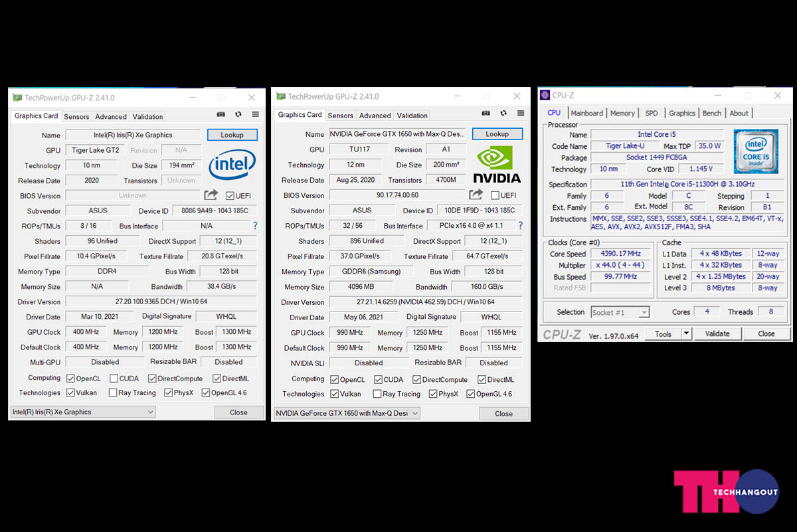Toggle CUDA checkbox in NVIDIA GPU-Z window
Screen dimensions: 797x532
point(378,379)
